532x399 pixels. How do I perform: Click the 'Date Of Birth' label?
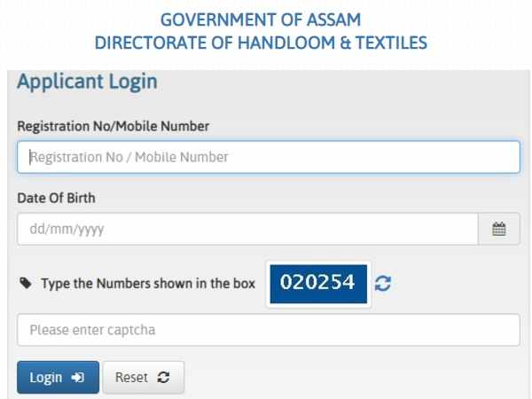point(57,198)
